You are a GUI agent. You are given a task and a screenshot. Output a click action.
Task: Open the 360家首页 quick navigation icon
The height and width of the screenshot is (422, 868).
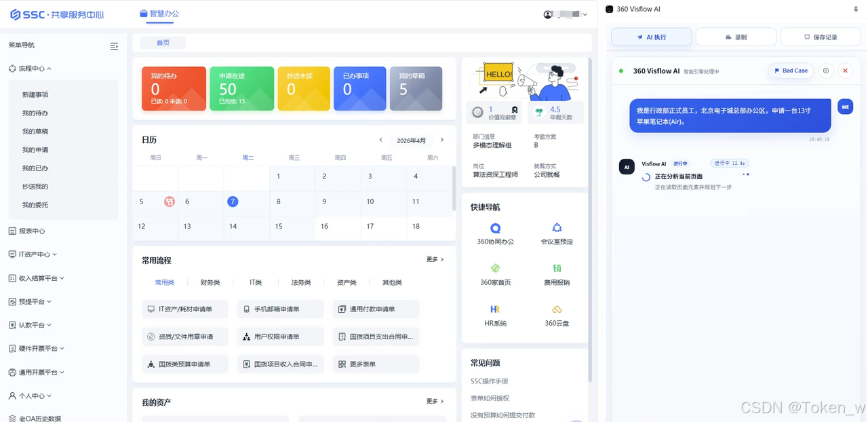point(495,269)
